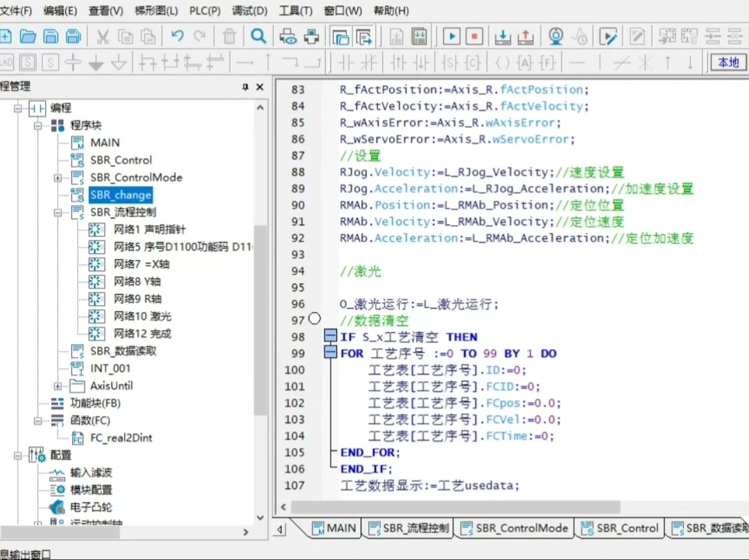Select SBR_change in the program tree
The height and width of the screenshot is (560, 749).
pos(121,195)
